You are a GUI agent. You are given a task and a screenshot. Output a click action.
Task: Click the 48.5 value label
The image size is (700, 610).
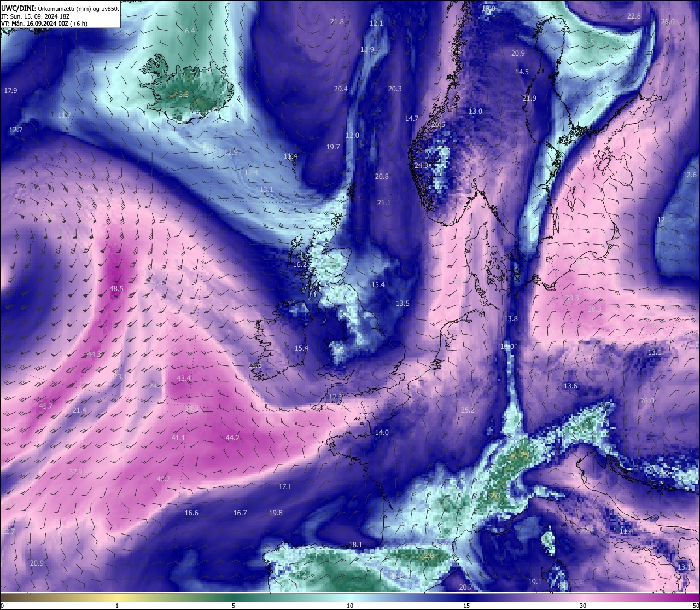point(116,288)
